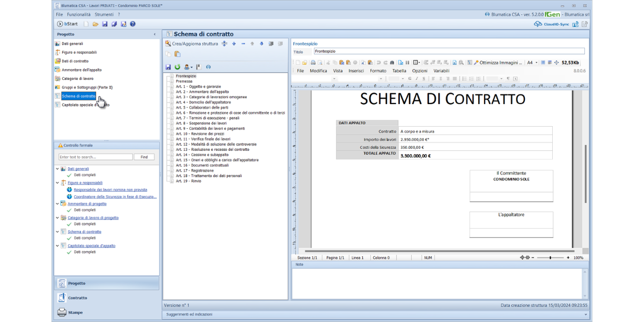
Task: Click the bStart button
Action: tap(68, 24)
